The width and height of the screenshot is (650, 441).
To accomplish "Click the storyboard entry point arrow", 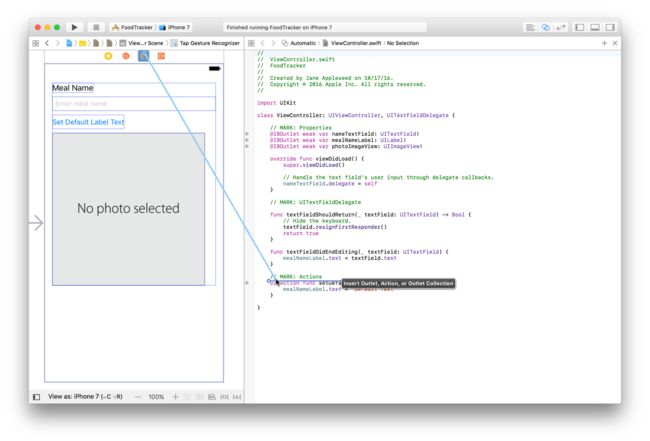I will click(36, 223).
